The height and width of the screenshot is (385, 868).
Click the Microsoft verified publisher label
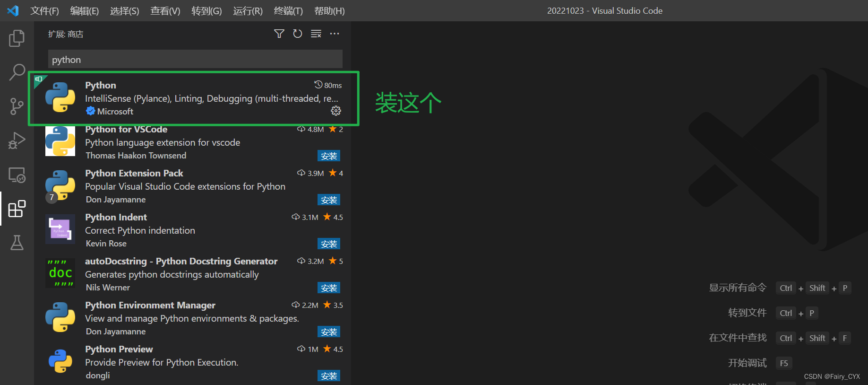pyautogui.click(x=110, y=111)
